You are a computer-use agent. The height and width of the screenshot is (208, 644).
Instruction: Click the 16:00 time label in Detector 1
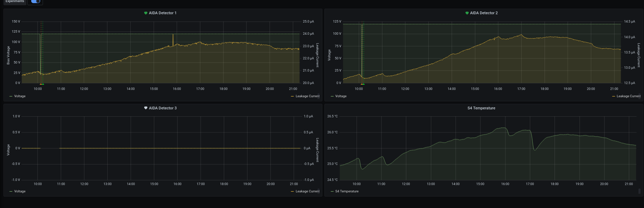click(177, 89)
